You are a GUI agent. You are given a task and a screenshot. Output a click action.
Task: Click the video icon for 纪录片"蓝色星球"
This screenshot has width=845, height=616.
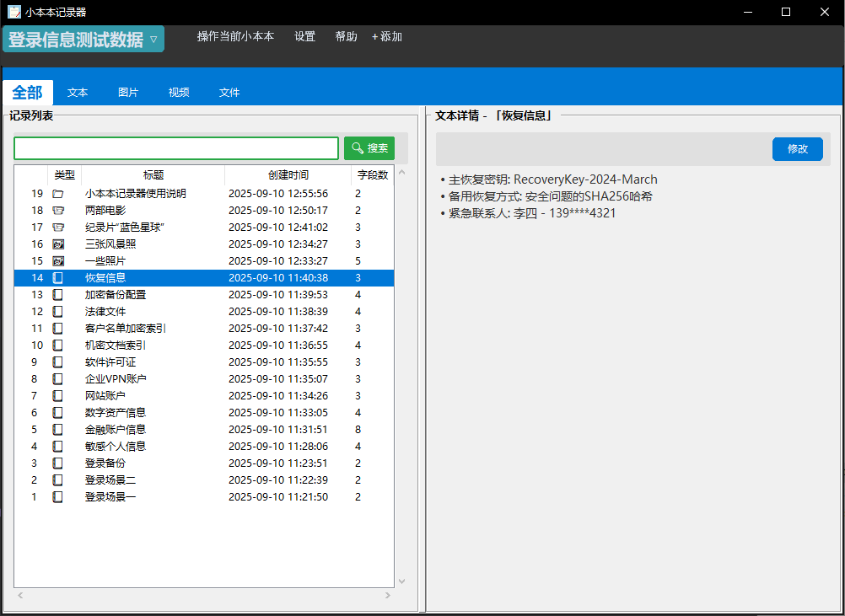pos(58,228)
